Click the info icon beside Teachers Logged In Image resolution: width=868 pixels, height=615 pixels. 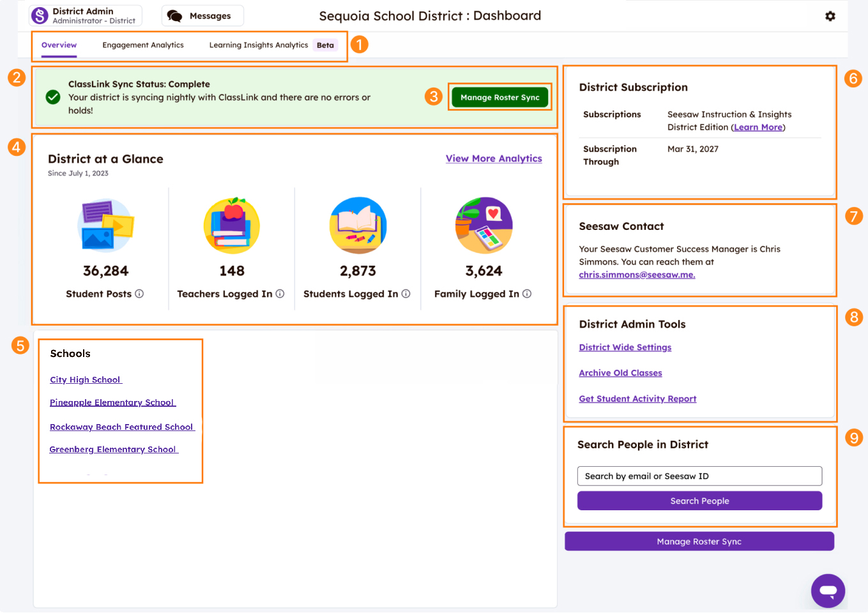[279, 294]
